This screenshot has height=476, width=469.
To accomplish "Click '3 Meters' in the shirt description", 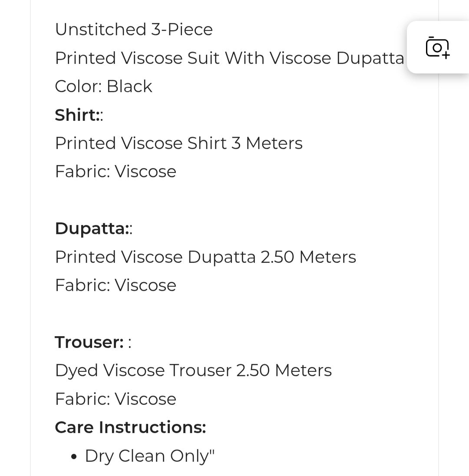I will tap(267, 143).
